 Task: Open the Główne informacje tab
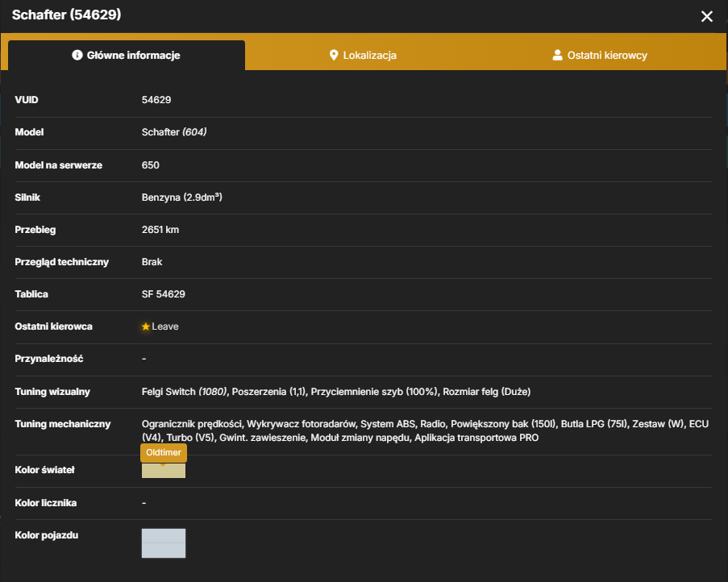click(x=127, y=56)
